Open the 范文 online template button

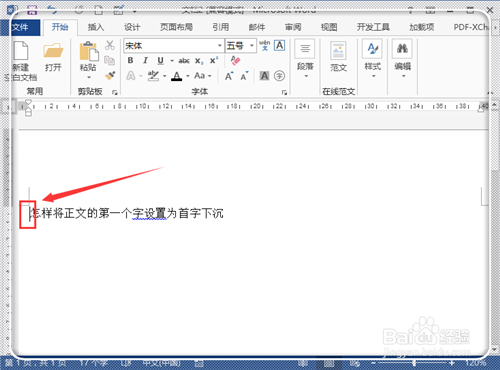click(x=338, y=57)
